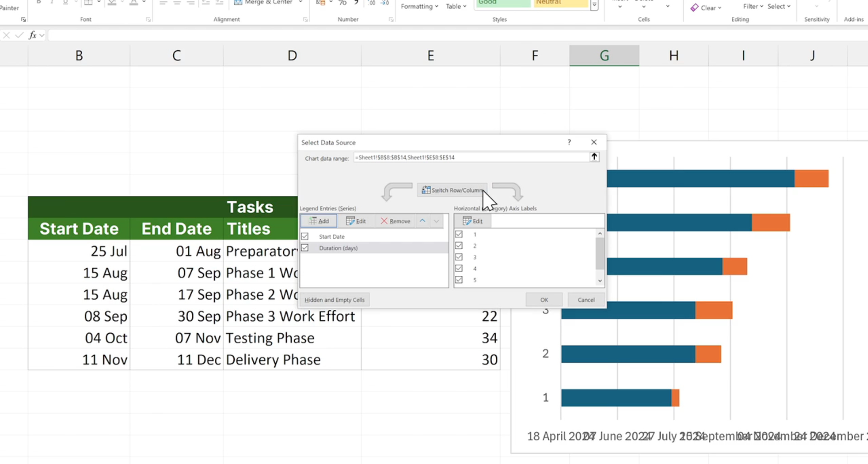
Task: Open the Alignment group dialog launcher
Action: (x=305, y=19)
